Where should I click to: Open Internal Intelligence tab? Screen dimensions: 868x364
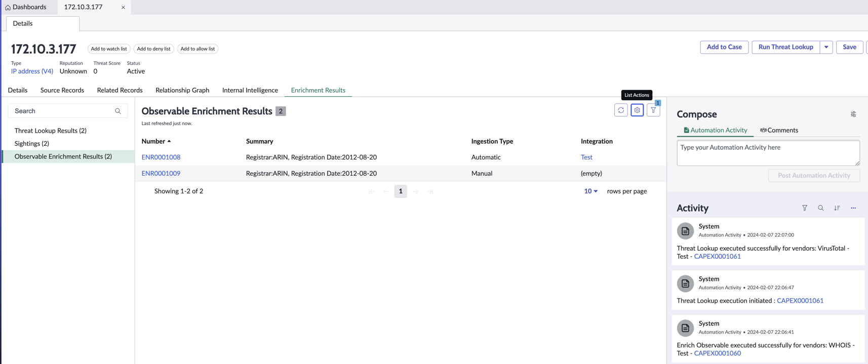[250, 90]
